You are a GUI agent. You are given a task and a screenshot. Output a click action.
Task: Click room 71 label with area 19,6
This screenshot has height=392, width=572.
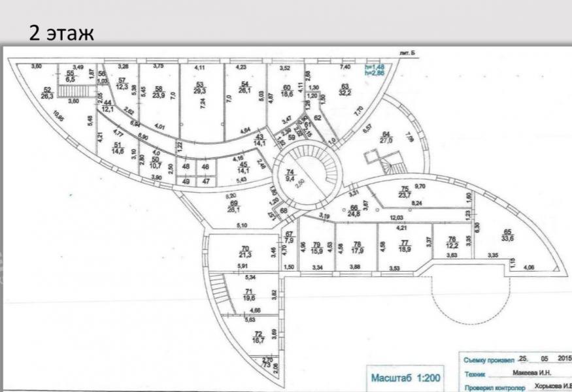tap(248, 294)
